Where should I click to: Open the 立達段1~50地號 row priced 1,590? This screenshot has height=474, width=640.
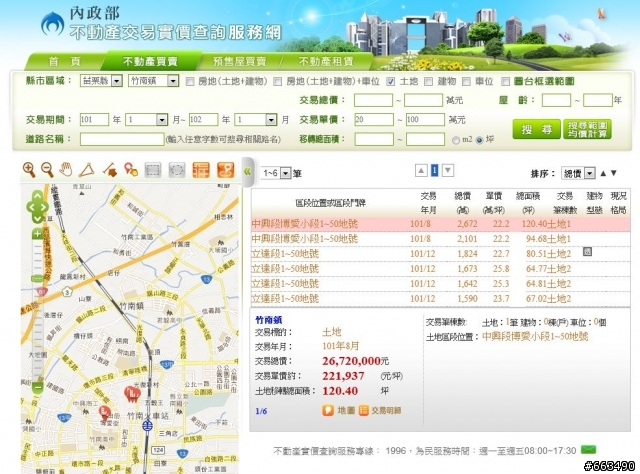440,298
